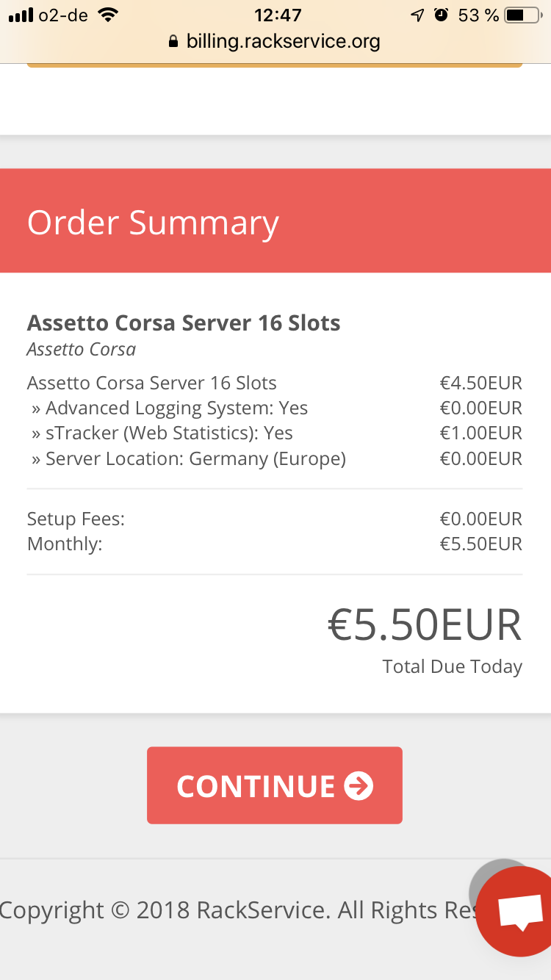Tap the padlock icon beside the URL

(173, 41)
